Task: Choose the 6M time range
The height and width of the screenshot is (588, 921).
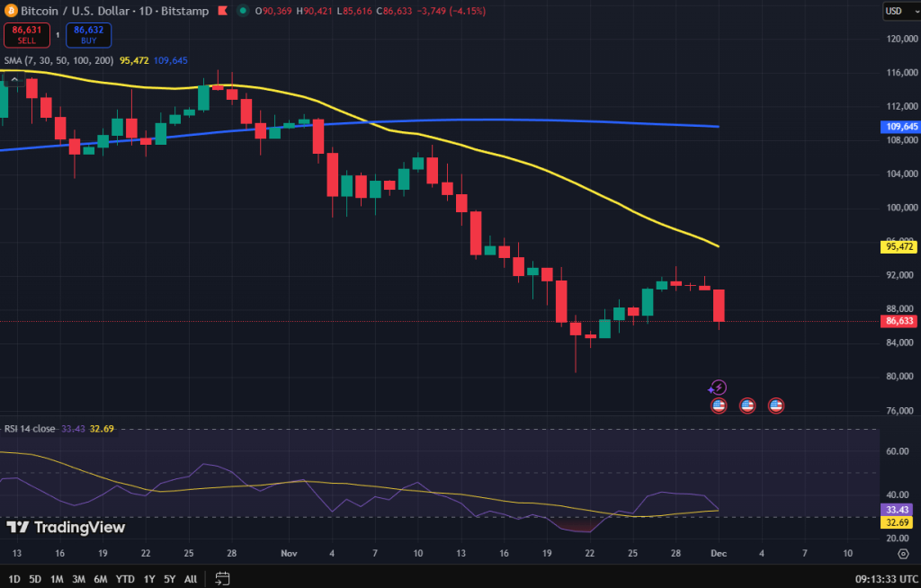Action: point(101,579)
